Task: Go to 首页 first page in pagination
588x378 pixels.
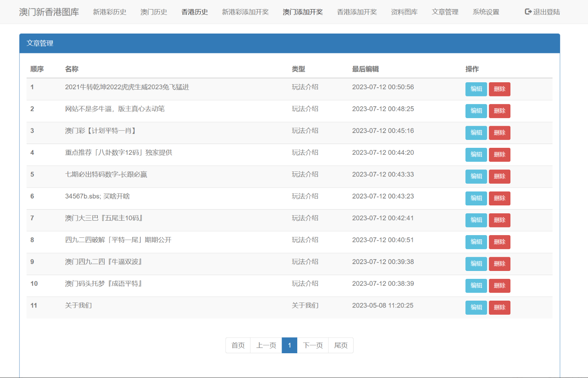Action: 238,345
